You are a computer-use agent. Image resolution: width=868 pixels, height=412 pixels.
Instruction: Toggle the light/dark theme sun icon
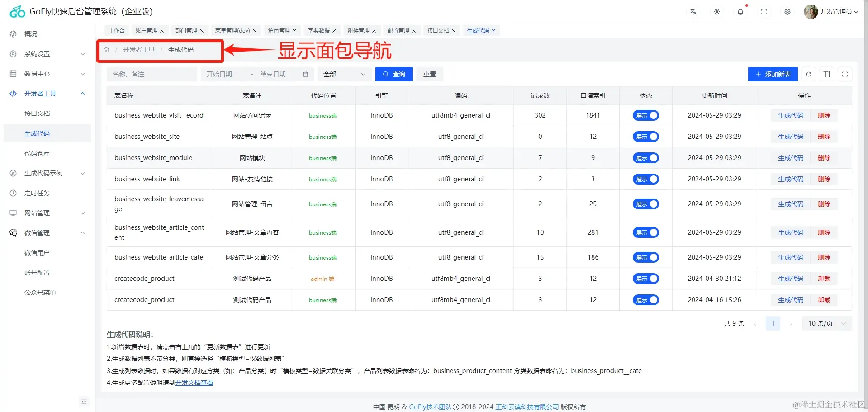(717, 12)
